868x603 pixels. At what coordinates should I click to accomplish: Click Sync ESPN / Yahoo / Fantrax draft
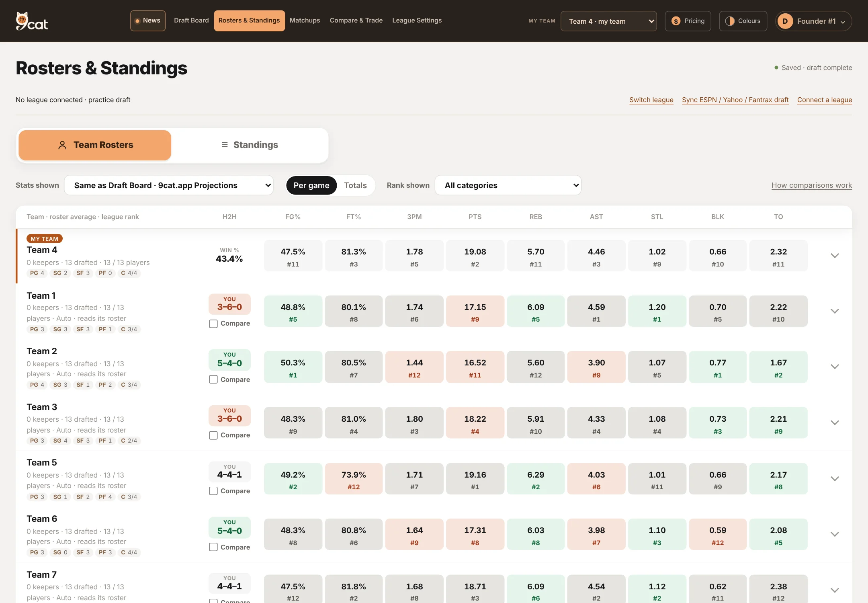tap(735, 100)
